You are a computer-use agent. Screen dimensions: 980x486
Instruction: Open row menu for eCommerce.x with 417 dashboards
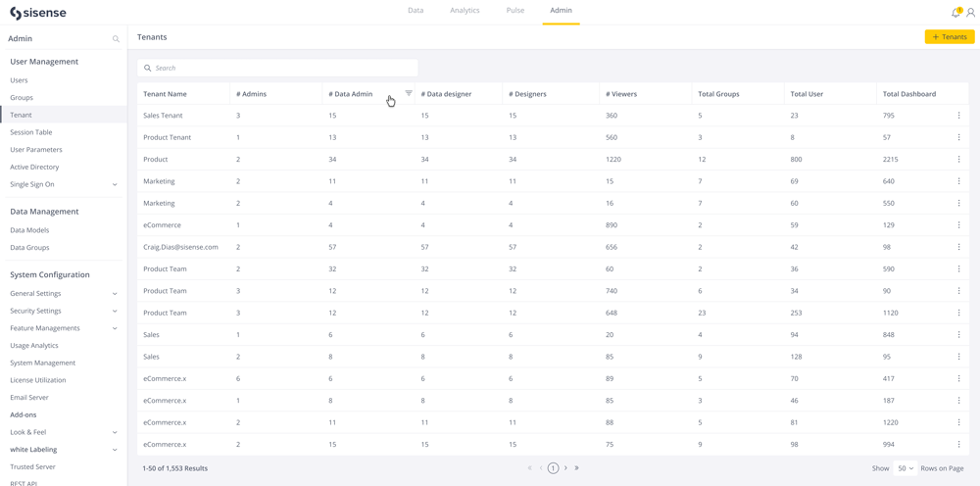[958, 378]
